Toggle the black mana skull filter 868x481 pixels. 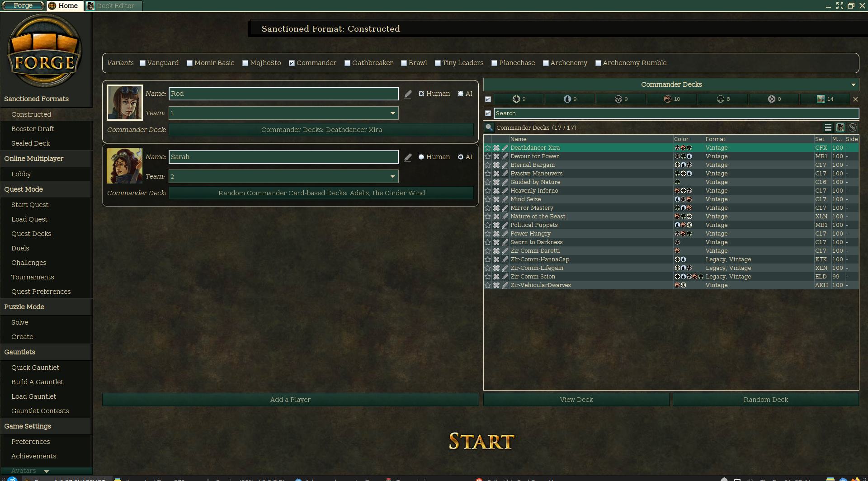point(621,99)
